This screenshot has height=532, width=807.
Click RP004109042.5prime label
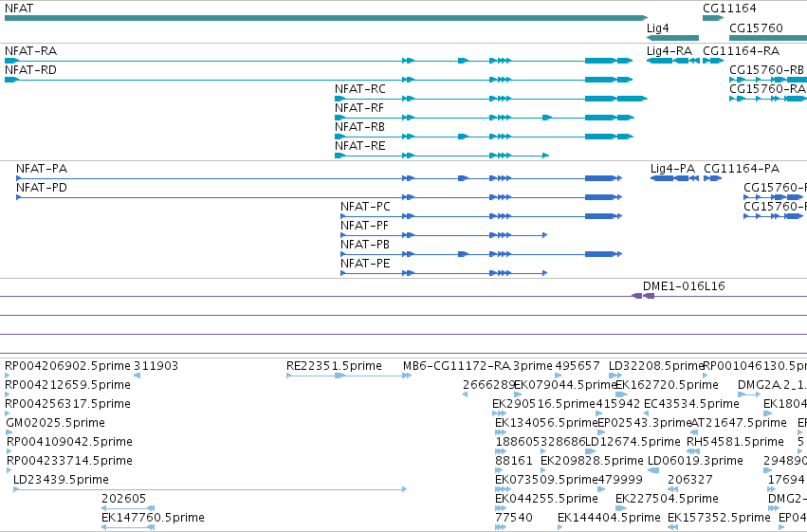pyautogui.click(x=69, y=442)
